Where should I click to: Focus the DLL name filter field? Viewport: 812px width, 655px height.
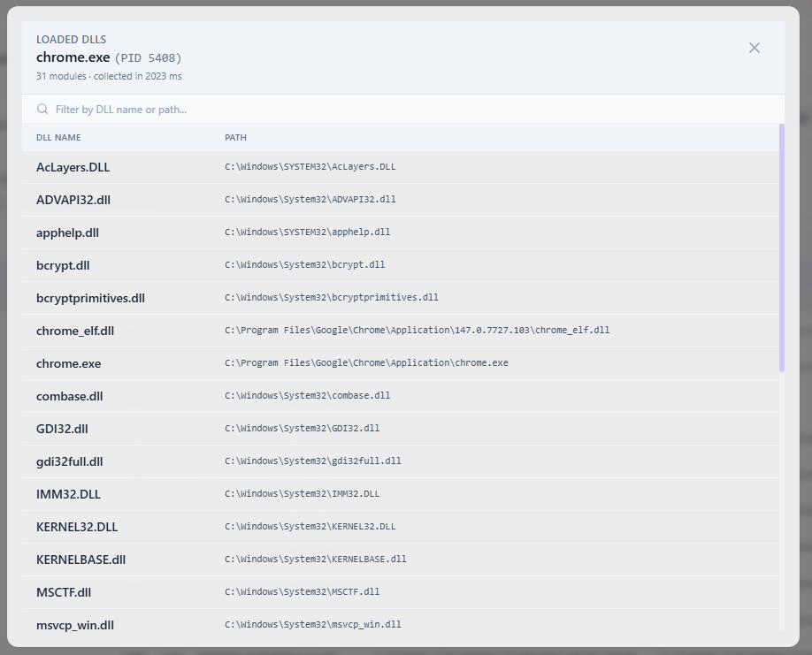[402, 110]
